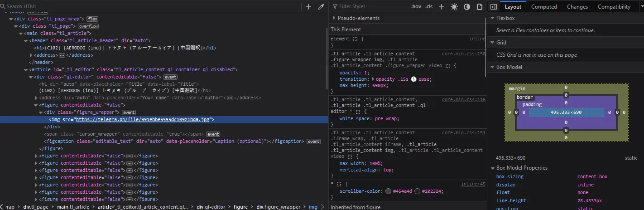The image size is (644, 210).
Task: Collapse the sidebar pane toggle icon
Action: tap(494, 7)
